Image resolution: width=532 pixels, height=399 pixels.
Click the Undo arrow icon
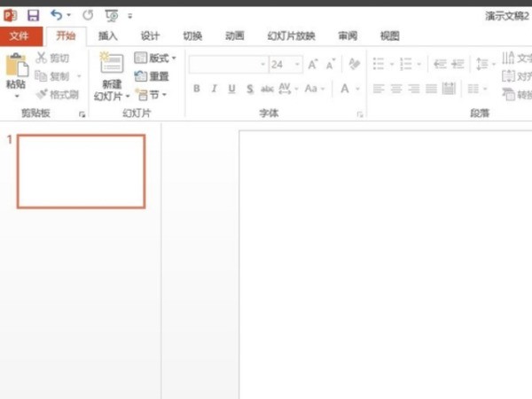pyautogui.click(x=57, y=15)
